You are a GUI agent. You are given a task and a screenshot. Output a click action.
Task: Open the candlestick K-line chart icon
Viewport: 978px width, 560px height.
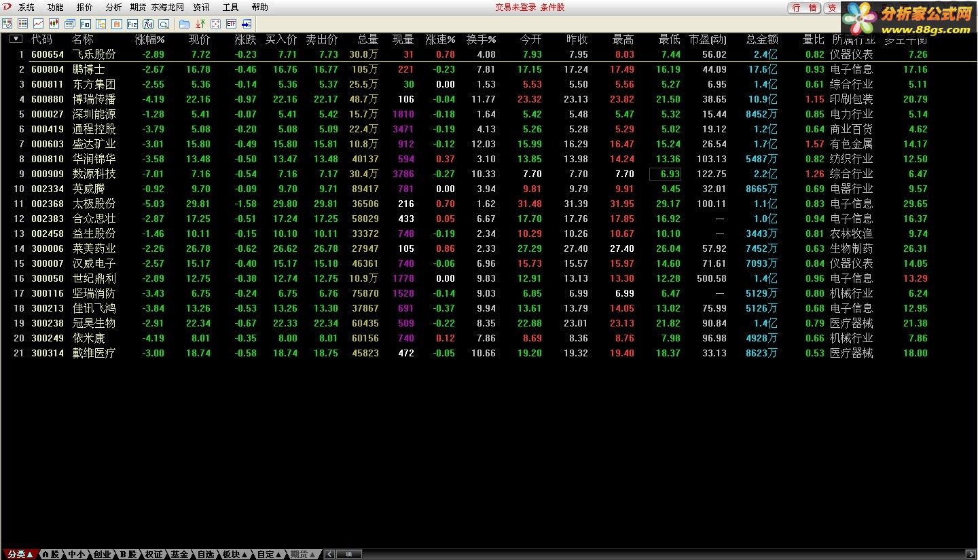coord(54,24)
